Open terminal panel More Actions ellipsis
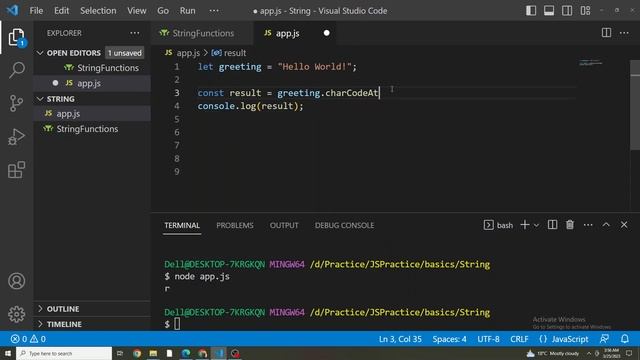Screen dimensions: 640x360 pyautogui.click(x=588, y=225)
